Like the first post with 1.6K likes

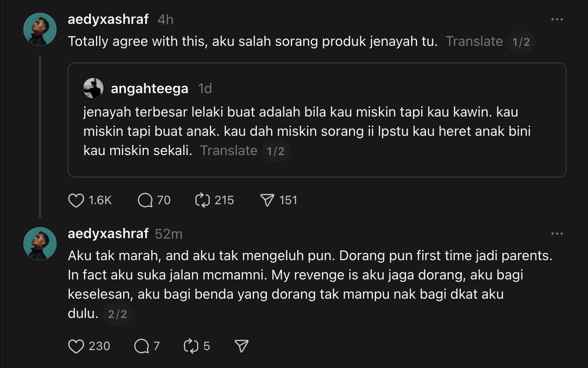[x=76, y=201]
